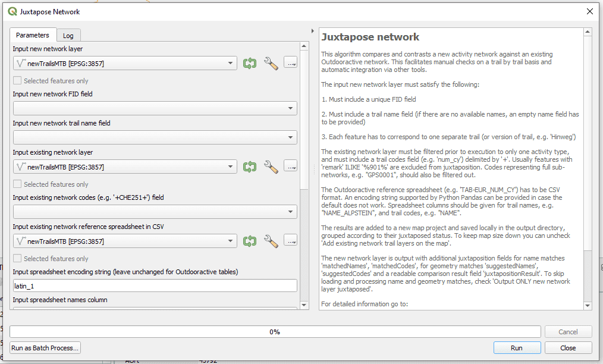Screen dimensions: 603x364
Task: Open Input new network layer dropdown
Action: pos(125,63)
